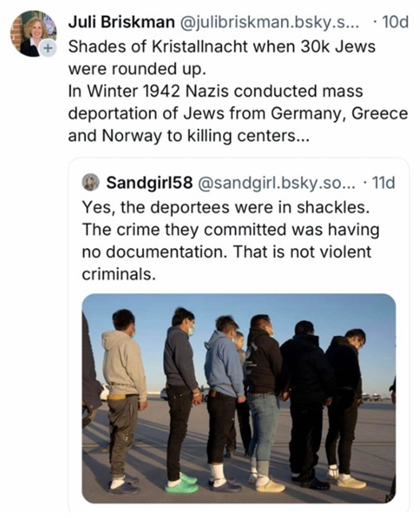
Task: Open Juli Briskman's profile avatar
Action: (34, 34)
